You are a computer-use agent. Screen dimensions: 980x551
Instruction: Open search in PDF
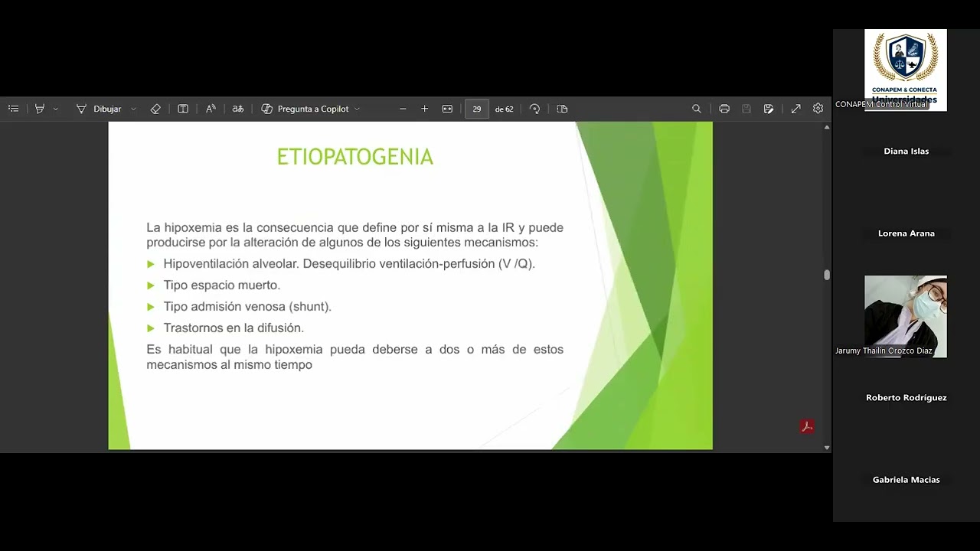(x=697, y=109)
